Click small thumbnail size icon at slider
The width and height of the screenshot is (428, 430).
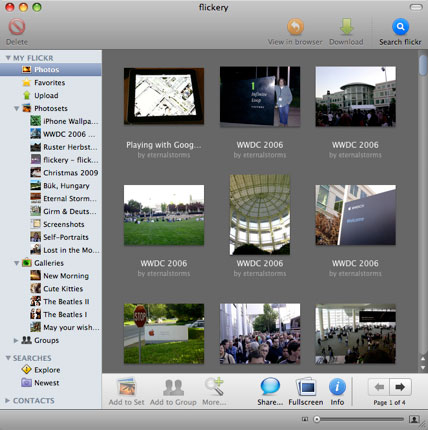[x=305, y=419]
